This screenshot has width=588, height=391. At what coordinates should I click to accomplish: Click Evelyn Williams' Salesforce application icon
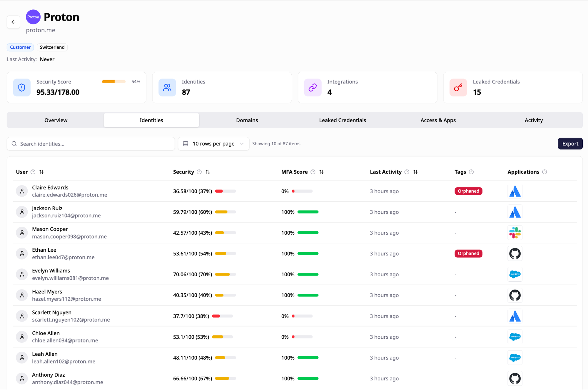[x=515, y=274]
